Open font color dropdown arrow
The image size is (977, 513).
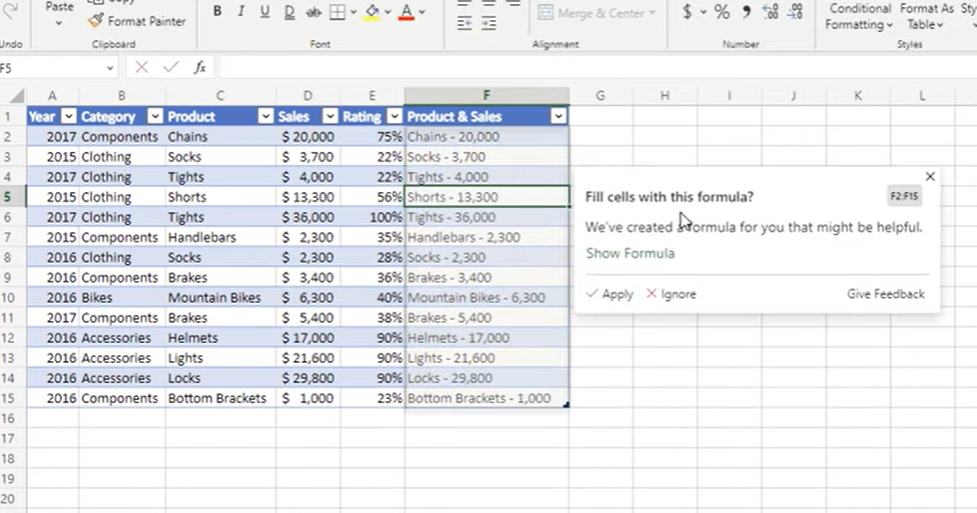click(422, 12)
